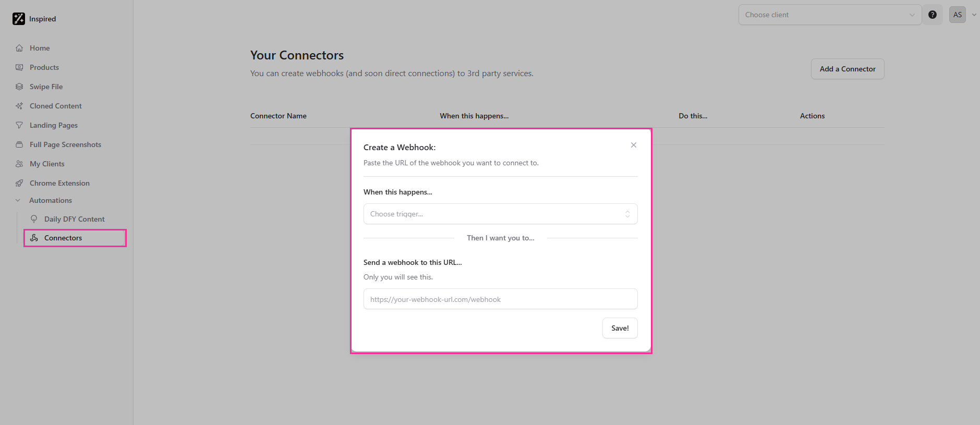Open Swipe File page
Viewport: 980px width, 425px height.
point(46,87)
